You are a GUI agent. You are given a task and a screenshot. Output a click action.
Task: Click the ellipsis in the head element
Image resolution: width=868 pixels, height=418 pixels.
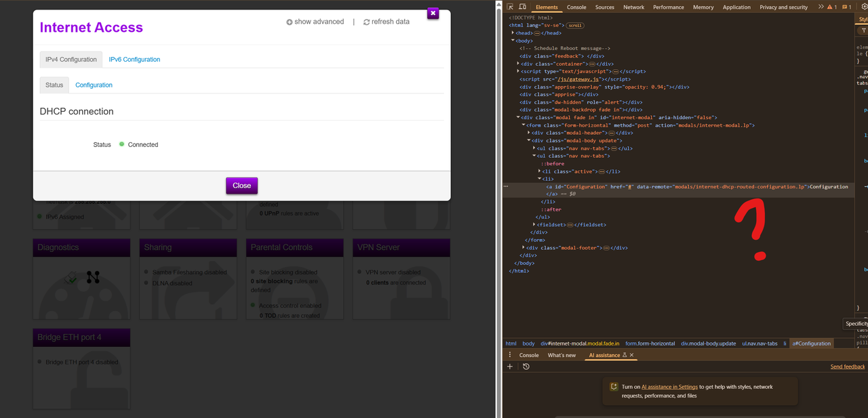pyautogui.click(x=537, y=33)
